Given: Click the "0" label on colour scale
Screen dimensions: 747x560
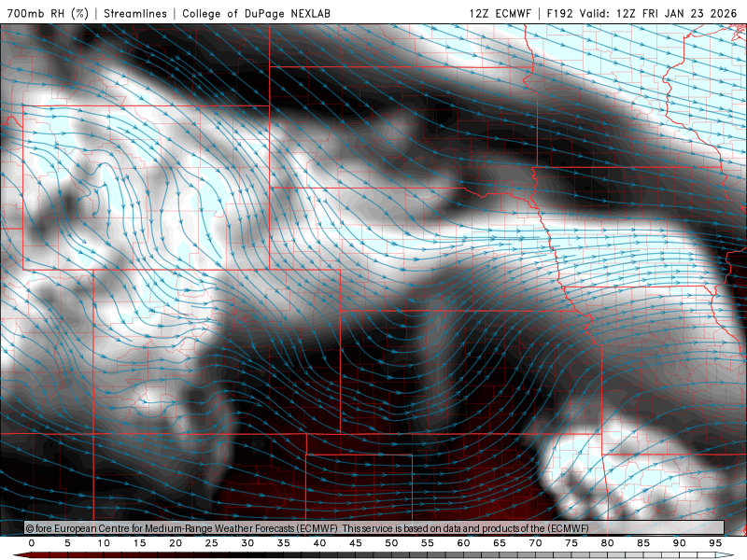Looking at the screenshot, I should tap(32, 543).
